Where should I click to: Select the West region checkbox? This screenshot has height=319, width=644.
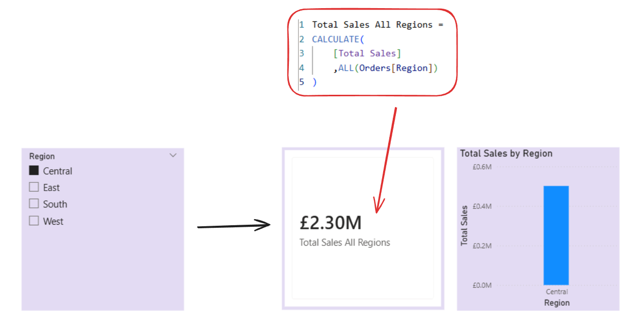pyautogui.click(x=34, y=221)
